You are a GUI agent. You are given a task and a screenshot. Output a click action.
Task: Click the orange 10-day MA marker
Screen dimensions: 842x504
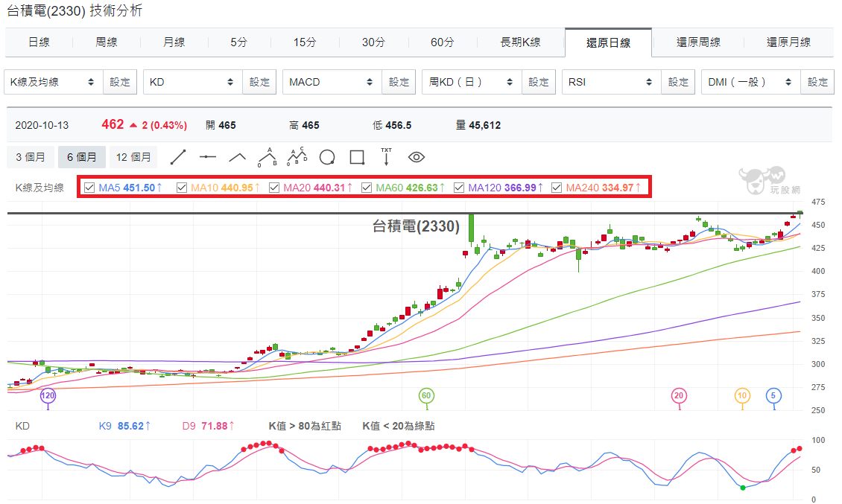pos(742,396)
